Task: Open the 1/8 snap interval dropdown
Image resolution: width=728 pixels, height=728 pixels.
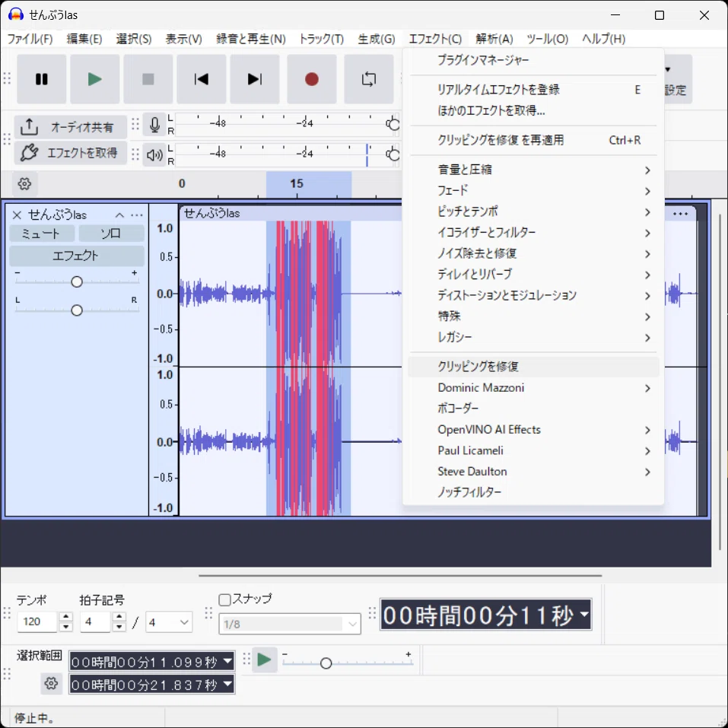Action: 290,624
